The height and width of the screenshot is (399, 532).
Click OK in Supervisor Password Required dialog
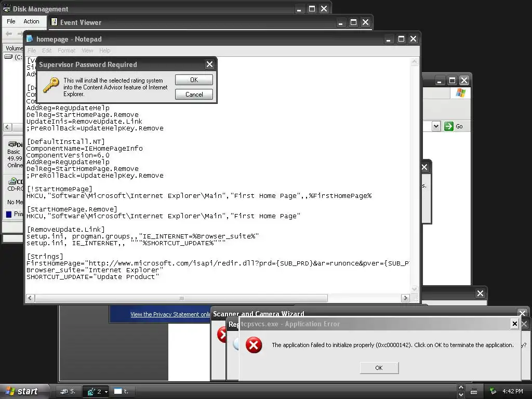pos(194,79)
